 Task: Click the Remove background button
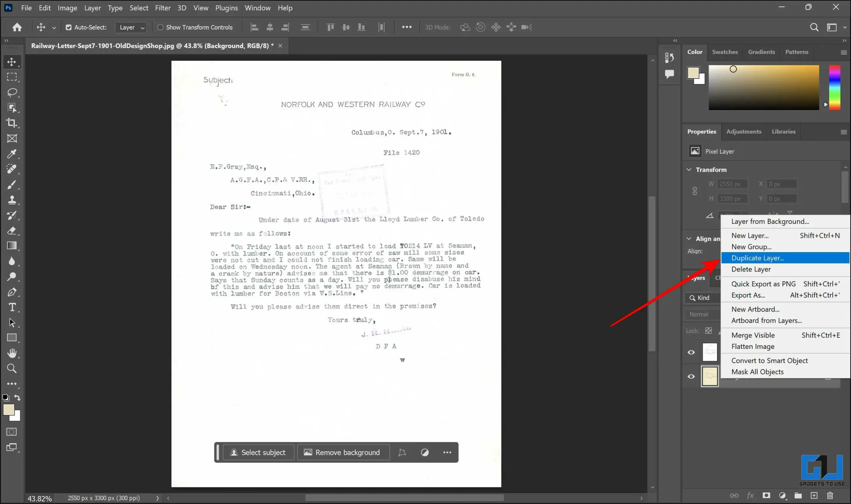coord(343,453)
